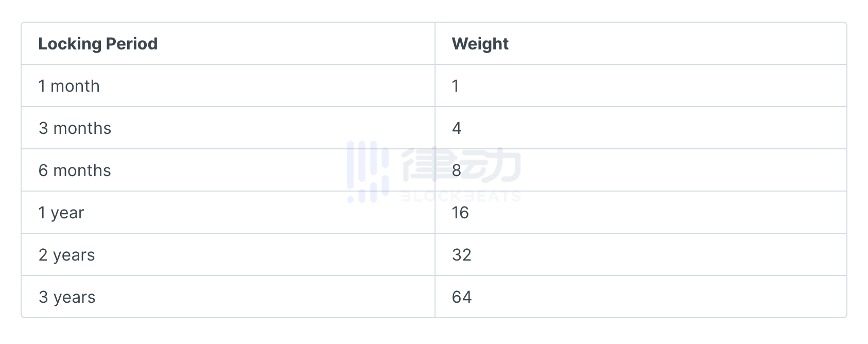This screenshot has height=344, width=868.
Task: Click the weight value 16
Action: point(460,213)
